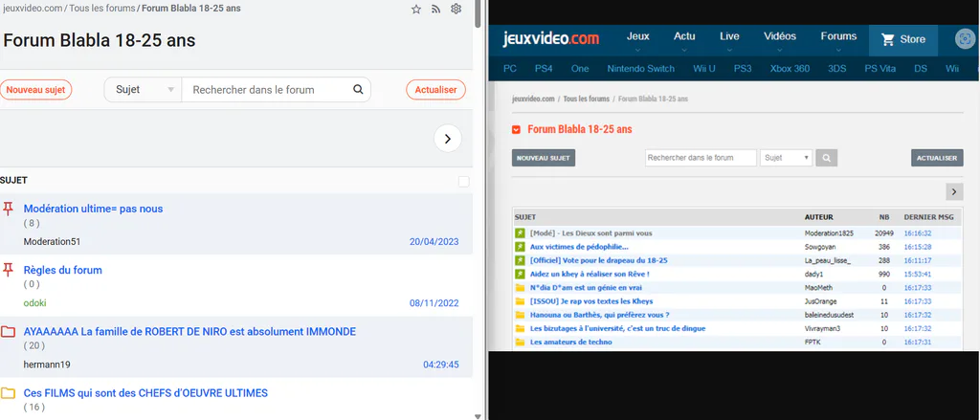Click the jeuxvideo.com logo in right header

550,39
